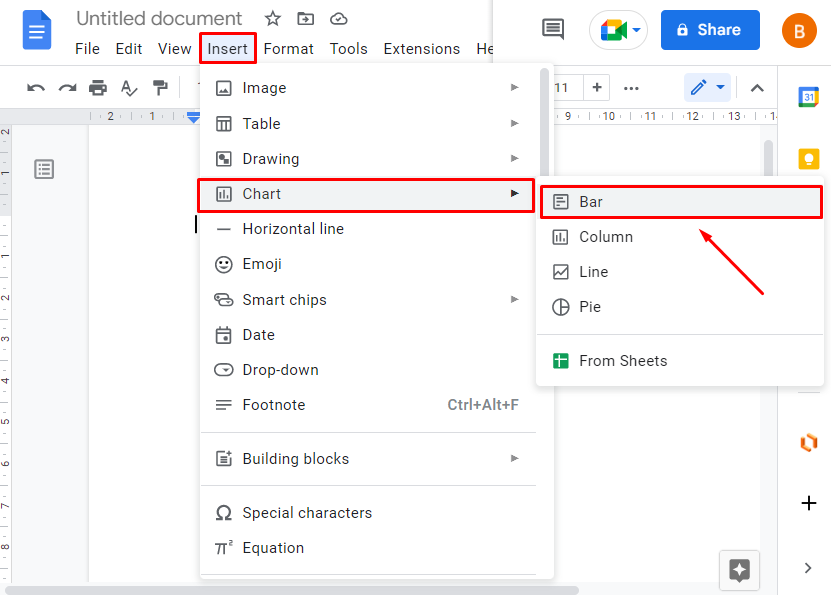This screenshot has height=595, width=831.
Task: Click the undo arrow icon
Action: click(36, 88)
